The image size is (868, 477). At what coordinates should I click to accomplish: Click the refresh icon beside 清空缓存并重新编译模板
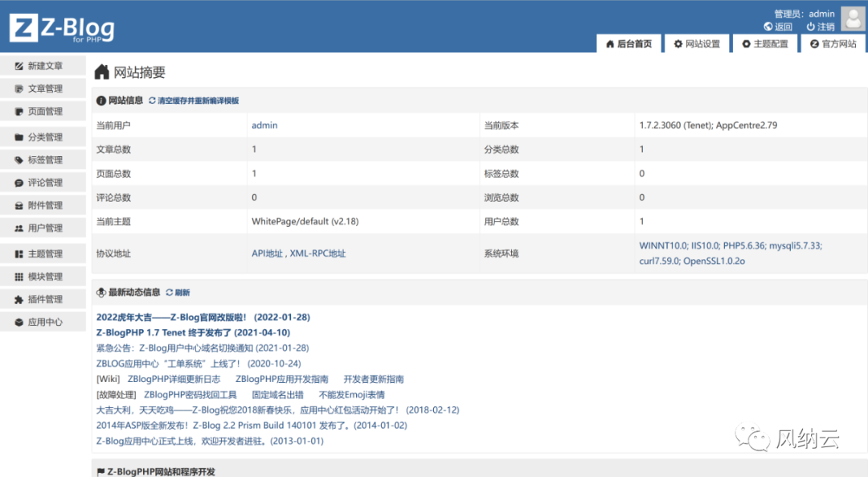(x=152, y=101)
